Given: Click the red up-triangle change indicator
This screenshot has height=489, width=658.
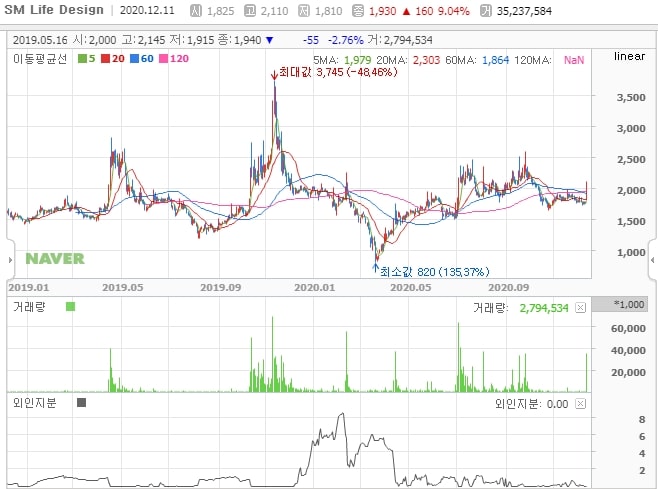Looking at the screenshot, I should pos(406,12).
